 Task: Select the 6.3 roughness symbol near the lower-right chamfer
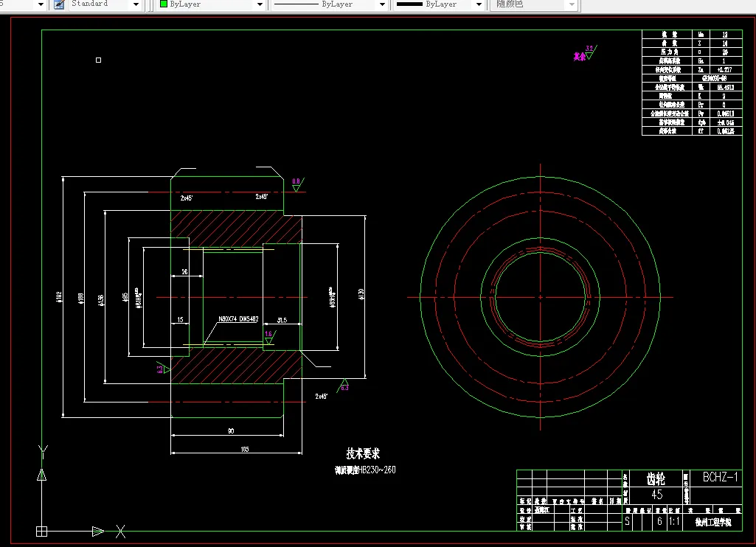(344, 386)
